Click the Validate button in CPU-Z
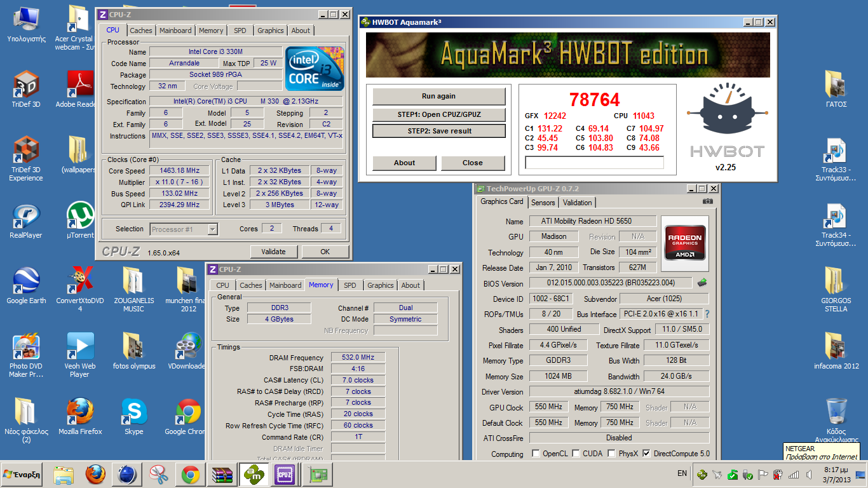The width and height of the screenshot is (868, 488). pos(274,252)
